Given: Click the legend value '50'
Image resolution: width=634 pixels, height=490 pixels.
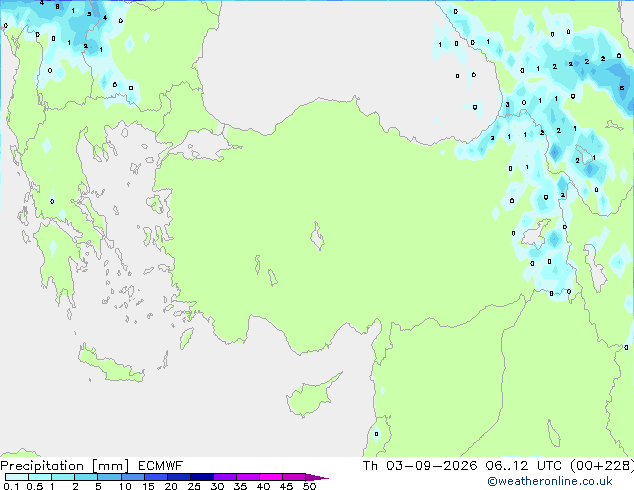Looking at the screenshot, I should (x=309, y=486).
